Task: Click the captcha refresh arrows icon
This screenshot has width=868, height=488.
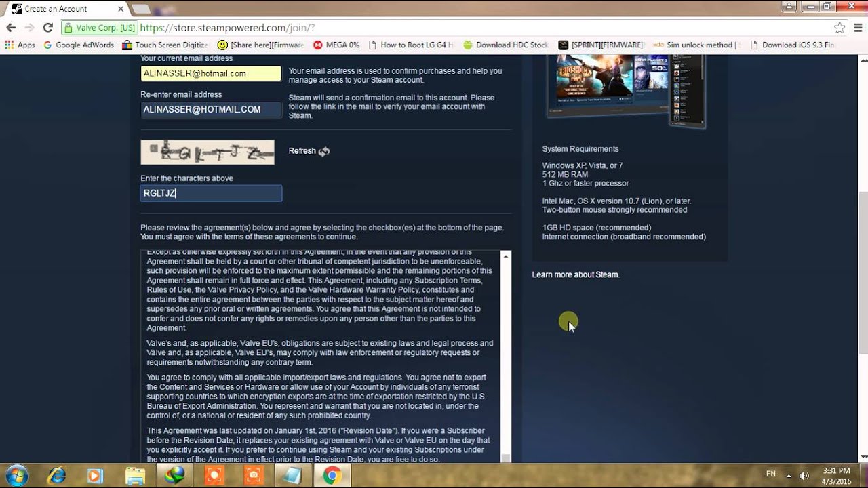Action: coord(324,151)
